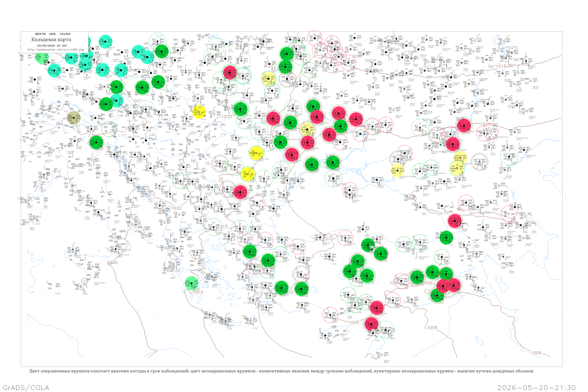Select the Hannover 10338 station label
Screen dimensions: 588x392
(x=111, y=48)
